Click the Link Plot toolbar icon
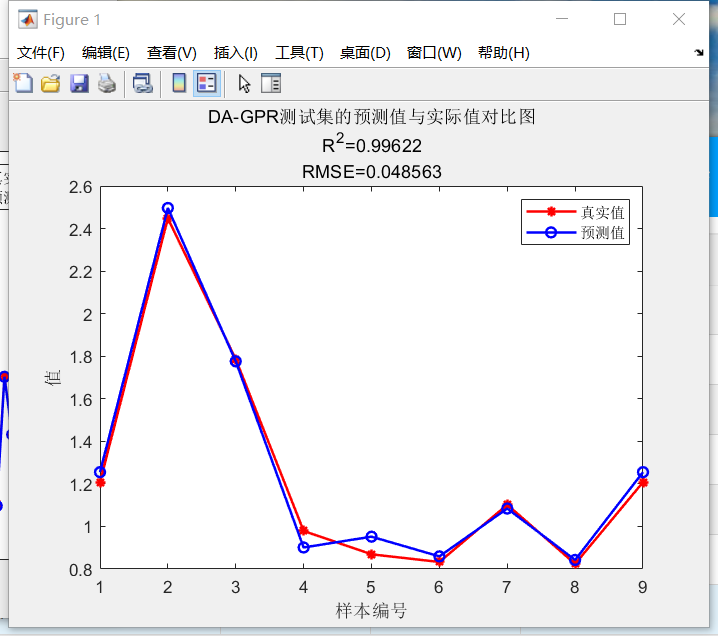The image size is (718, 636). point(142,84)
